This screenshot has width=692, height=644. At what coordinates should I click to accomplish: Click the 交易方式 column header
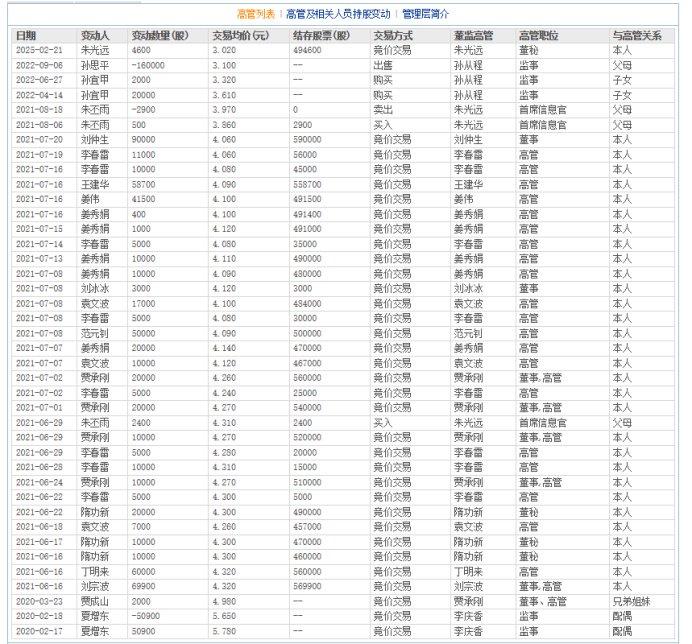393,35
